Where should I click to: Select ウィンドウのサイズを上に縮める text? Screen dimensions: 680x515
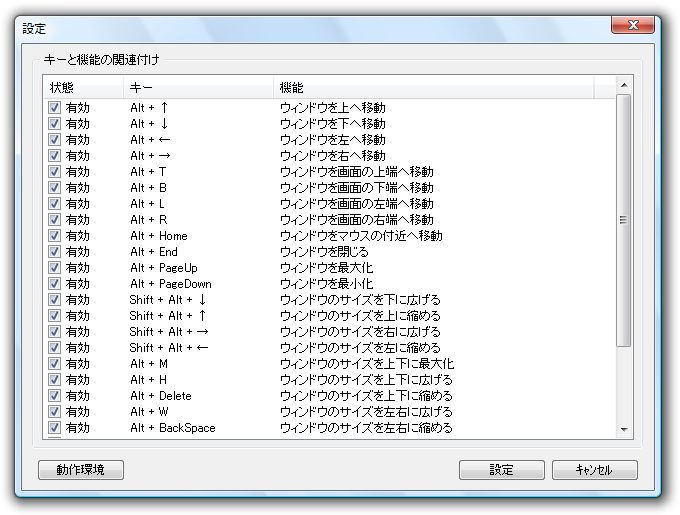point(360,316)
